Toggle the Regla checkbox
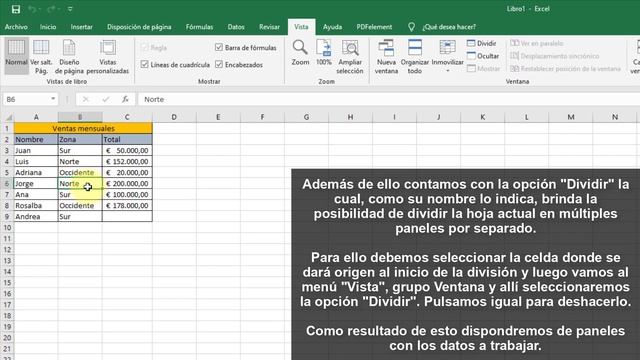Image resolution: width=640 pixels, height=360 pixels. tap(144, 48)
